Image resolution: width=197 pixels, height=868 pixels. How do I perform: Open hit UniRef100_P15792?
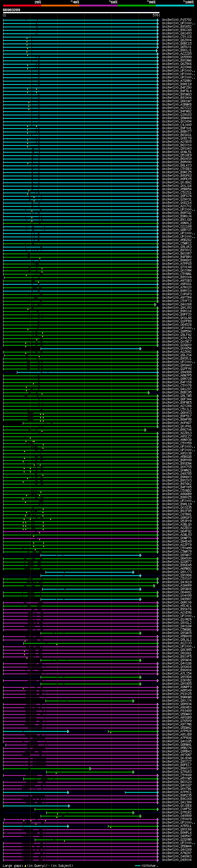coord(177,20)
